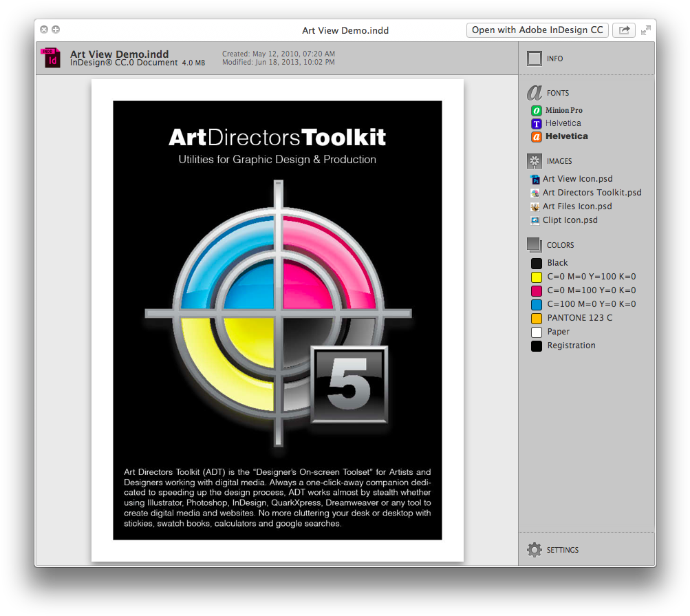Click the Clipt Icon.psd file icon
This screenshot has height=616, width=690.
[x=535, y=220]
